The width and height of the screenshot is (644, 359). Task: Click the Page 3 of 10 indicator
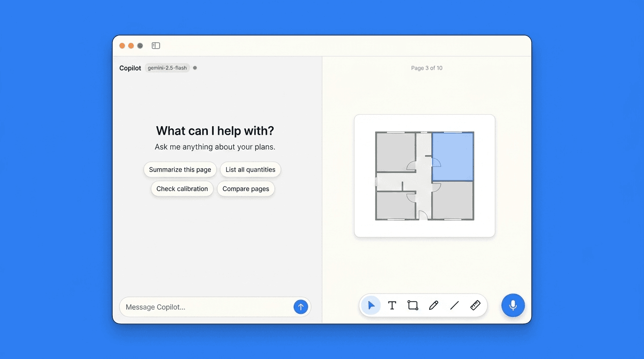pos(427,68)
